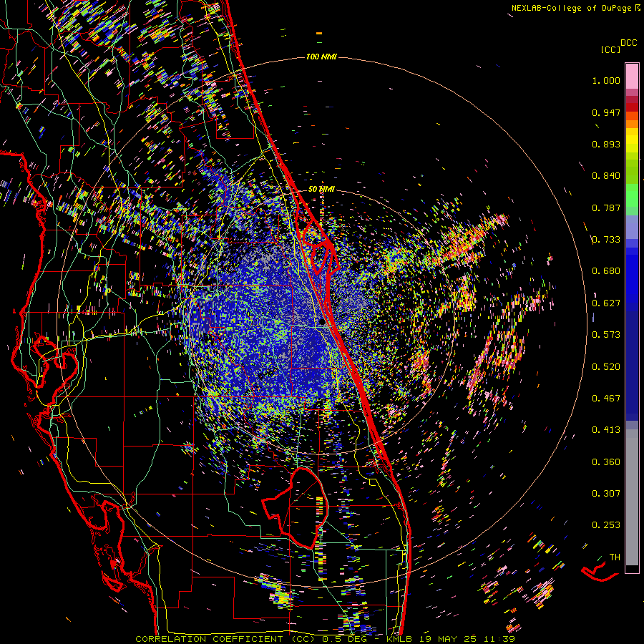Click the 0.5 DEG elevation text
Screen dimensions: 644x644
345,639
